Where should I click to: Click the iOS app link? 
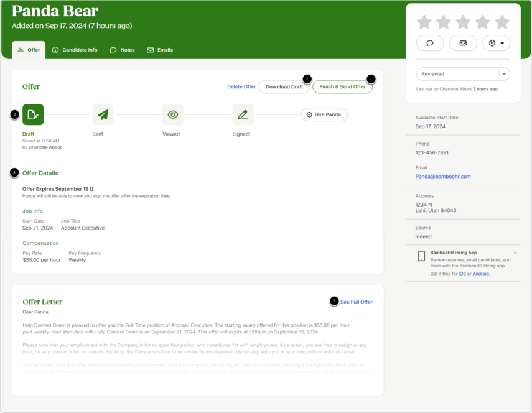(462, 274)
